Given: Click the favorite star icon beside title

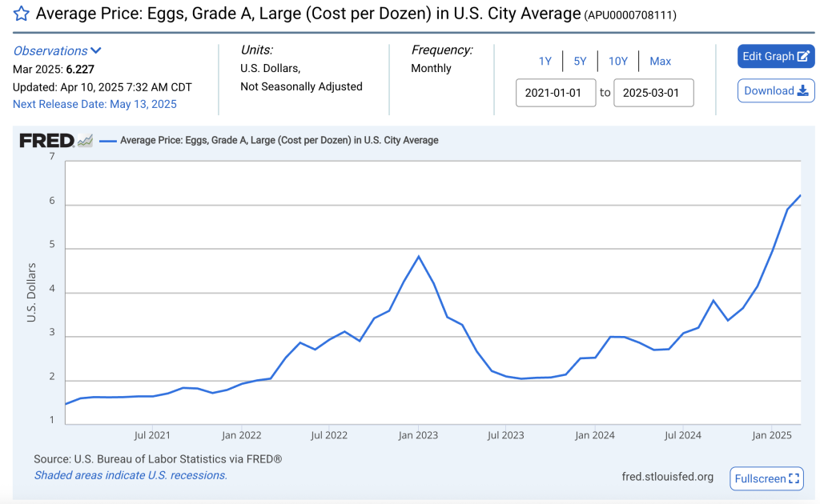Looking at the screenshot, I should pos(22,14).
